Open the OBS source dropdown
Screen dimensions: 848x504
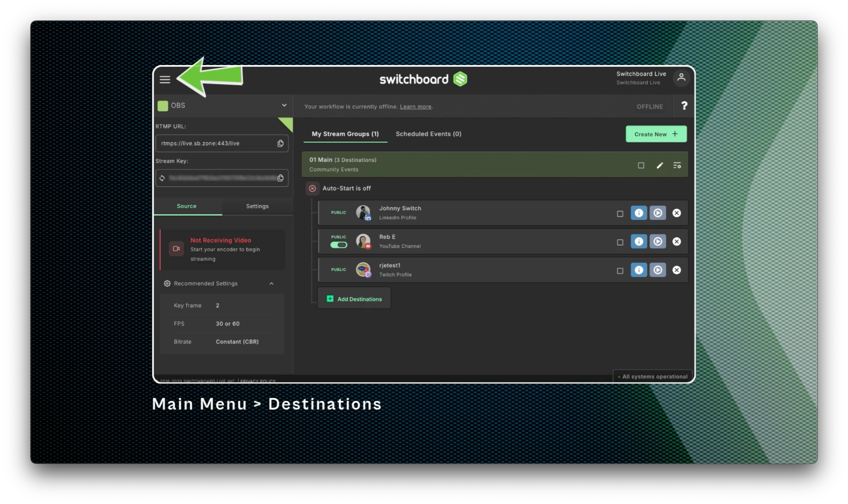[223, 106]
